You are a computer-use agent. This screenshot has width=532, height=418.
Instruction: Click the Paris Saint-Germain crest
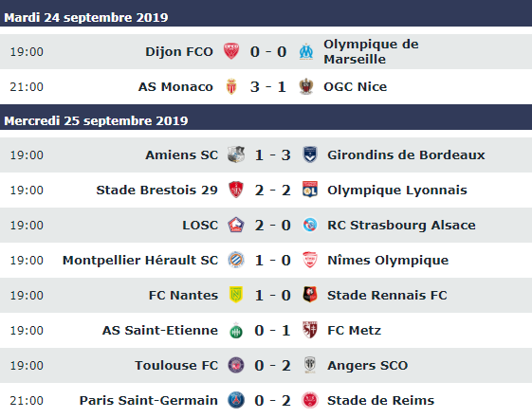[x=236, y=400]
